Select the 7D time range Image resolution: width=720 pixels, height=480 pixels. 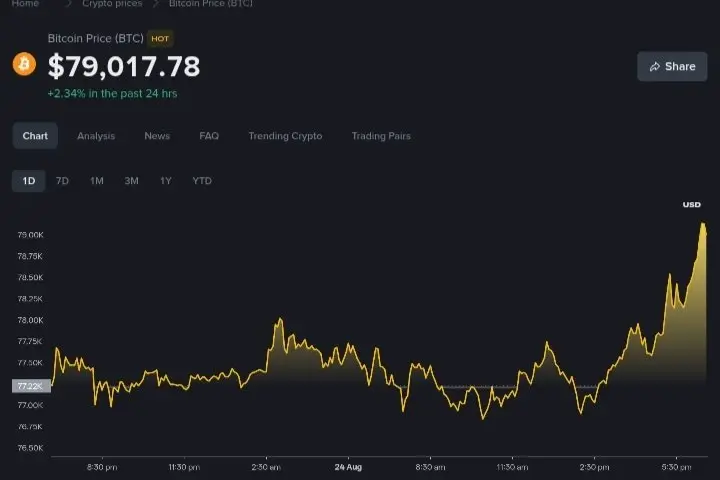(62, 181)
